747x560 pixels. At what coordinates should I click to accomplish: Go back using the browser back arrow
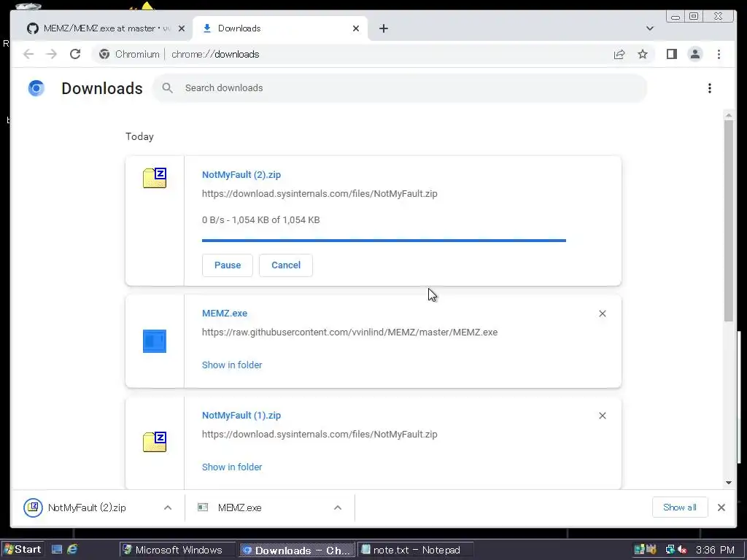28,54
